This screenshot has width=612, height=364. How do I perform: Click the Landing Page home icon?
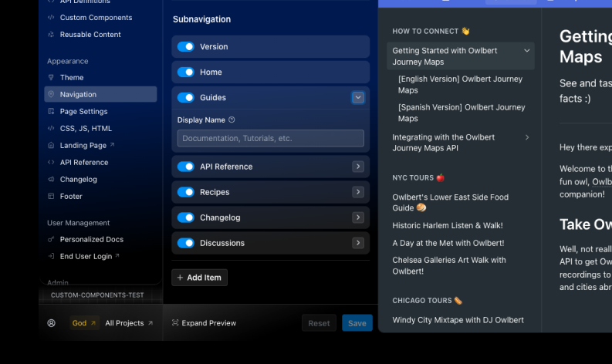(51, 145)
